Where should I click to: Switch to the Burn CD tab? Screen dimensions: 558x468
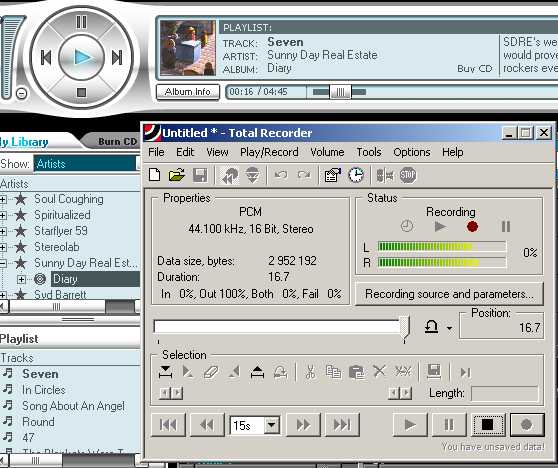117,142
